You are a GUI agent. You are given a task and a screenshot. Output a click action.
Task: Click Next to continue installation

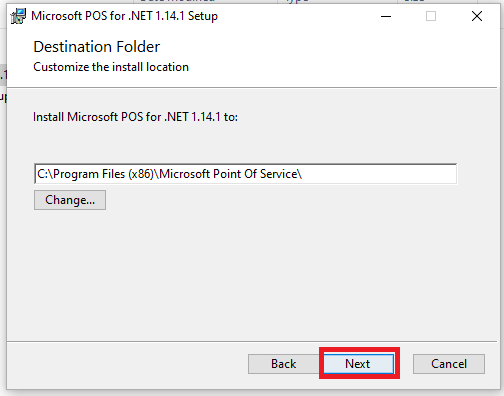359,364
